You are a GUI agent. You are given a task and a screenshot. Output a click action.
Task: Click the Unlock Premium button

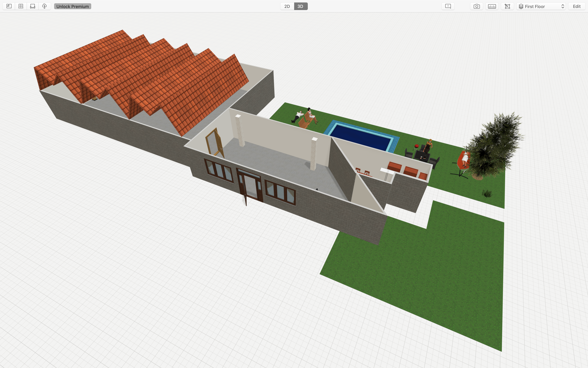click(x=73, y=6)
